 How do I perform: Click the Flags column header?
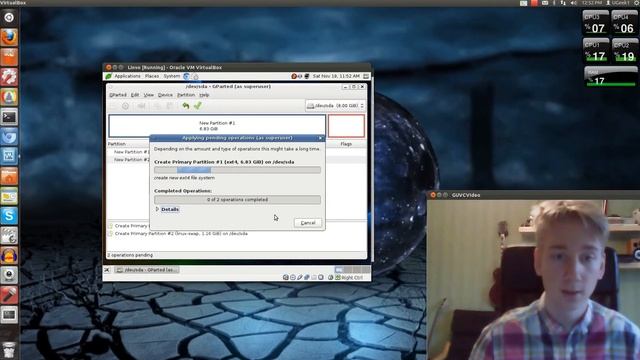pos(346,144)
